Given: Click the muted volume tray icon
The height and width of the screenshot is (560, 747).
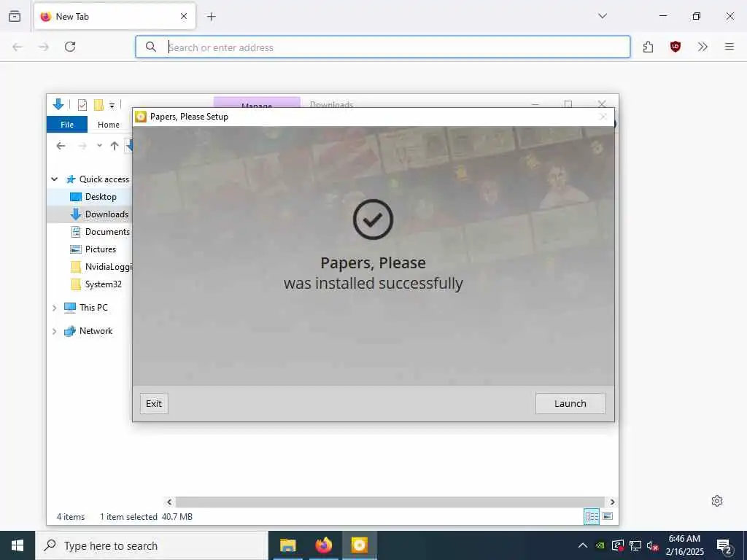Looking at the screenshot, I should tap(653, 545).
